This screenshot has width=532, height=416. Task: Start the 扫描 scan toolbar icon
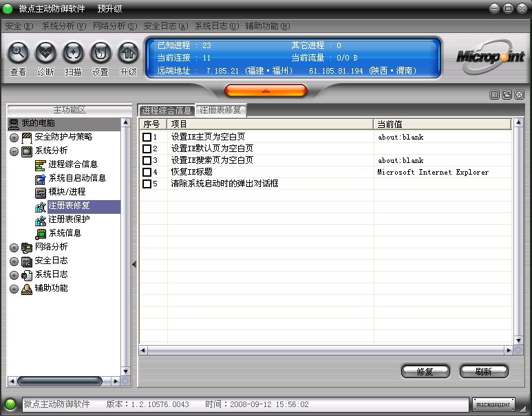click(x=73, y=53)
